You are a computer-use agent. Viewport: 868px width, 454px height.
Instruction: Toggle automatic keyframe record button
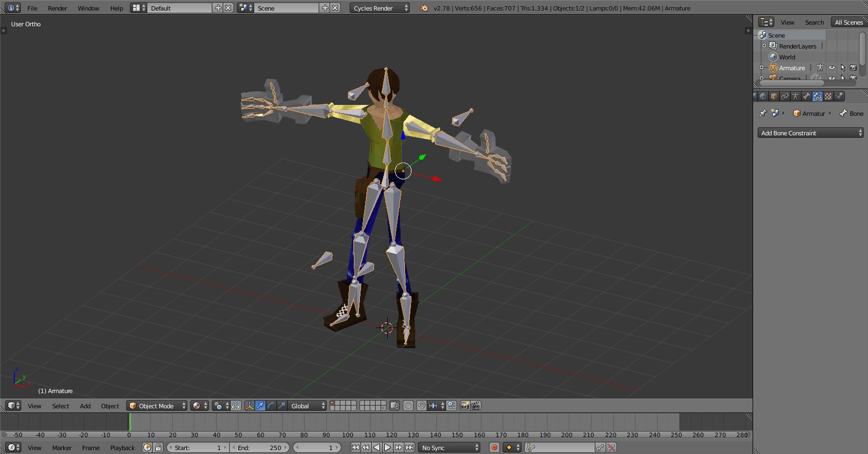click(495, 447)
